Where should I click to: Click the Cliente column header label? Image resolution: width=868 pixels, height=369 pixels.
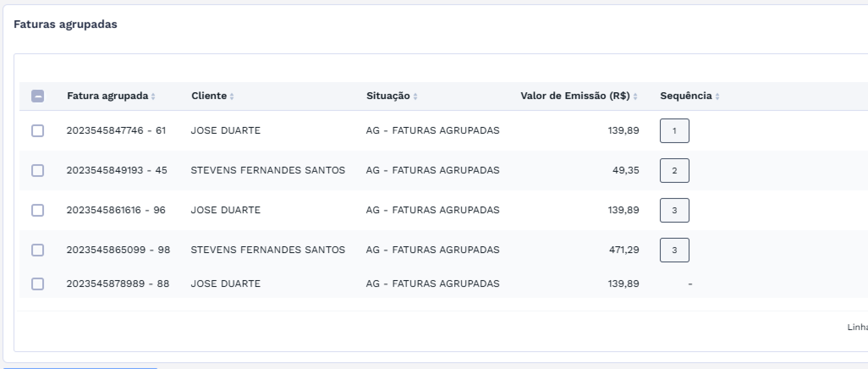click(209, 96)
